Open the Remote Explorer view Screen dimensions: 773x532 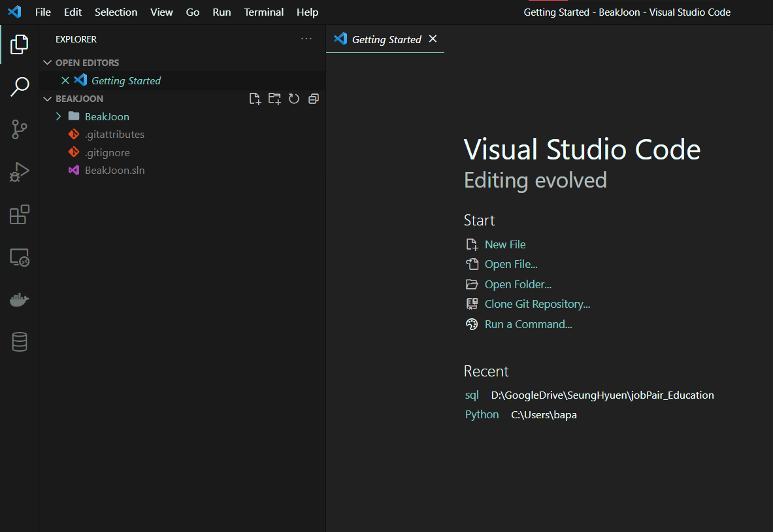[x=19, y=258]
